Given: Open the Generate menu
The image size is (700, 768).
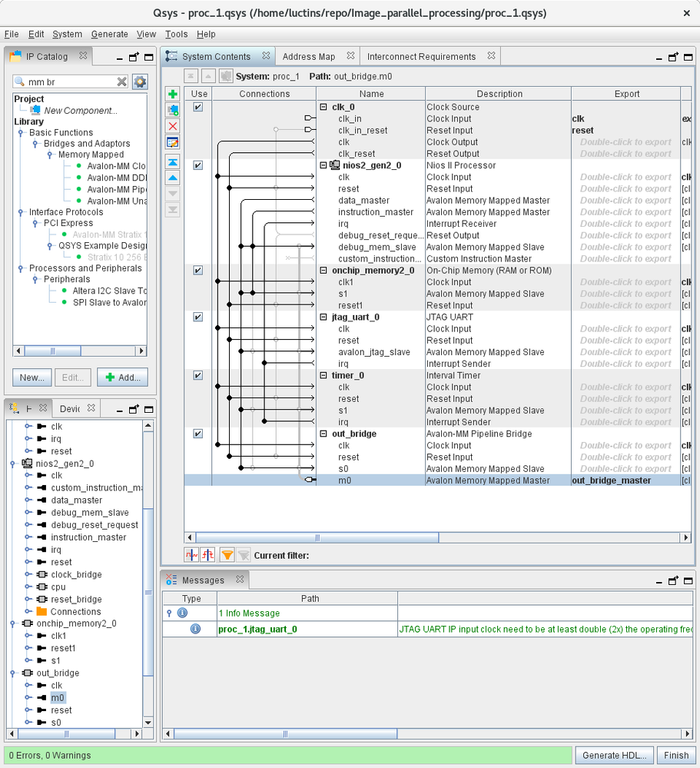Looking at the screenshot, I should click(109, 34).
